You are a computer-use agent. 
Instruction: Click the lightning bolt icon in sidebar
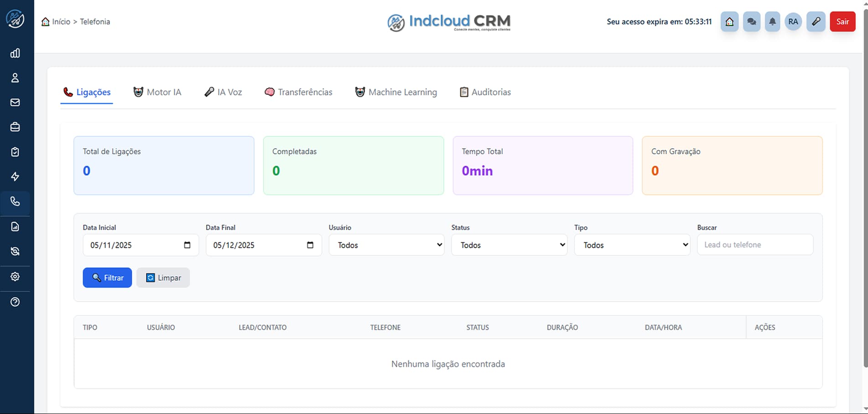point(15,177)
